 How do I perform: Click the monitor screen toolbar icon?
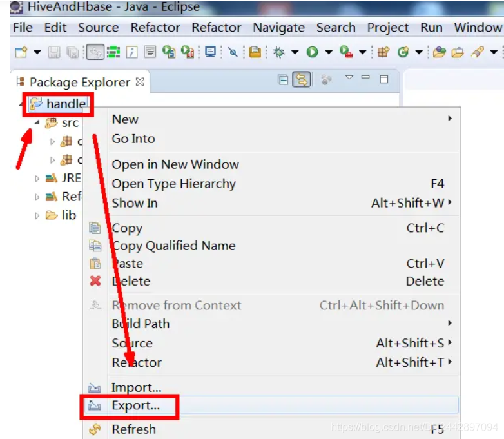(210, 52)
